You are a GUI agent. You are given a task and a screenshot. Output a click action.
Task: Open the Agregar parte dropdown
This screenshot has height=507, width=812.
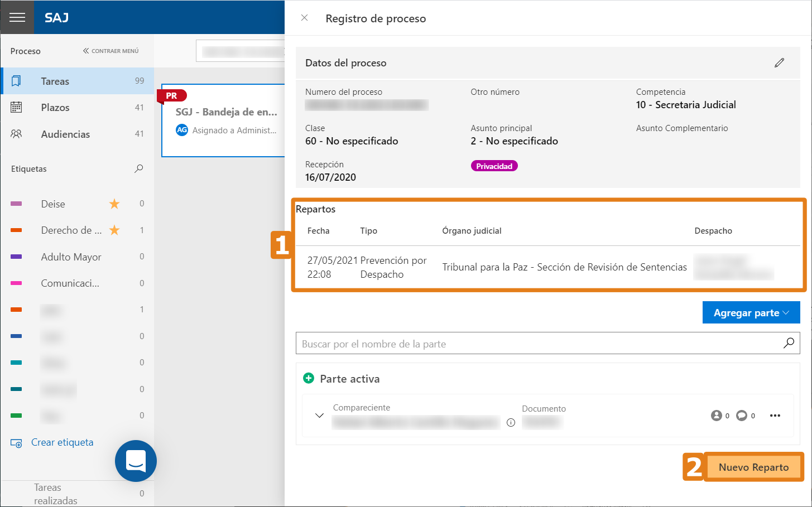coord(751,312)
